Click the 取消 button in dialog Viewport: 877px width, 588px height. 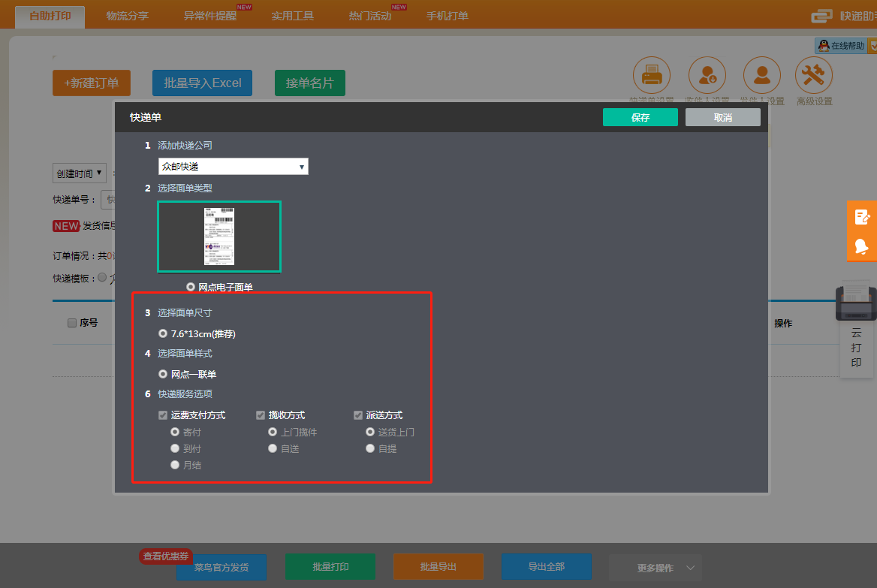click(722, 117)
